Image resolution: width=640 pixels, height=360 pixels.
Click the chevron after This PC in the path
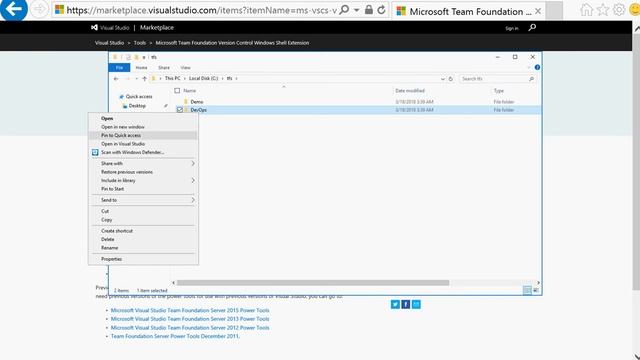click(184, 78)
